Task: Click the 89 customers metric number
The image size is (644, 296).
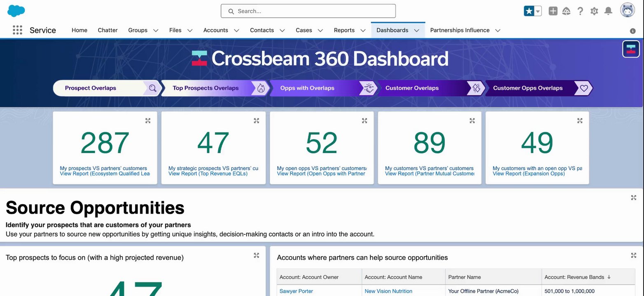Action: click(x=429, y=143)
